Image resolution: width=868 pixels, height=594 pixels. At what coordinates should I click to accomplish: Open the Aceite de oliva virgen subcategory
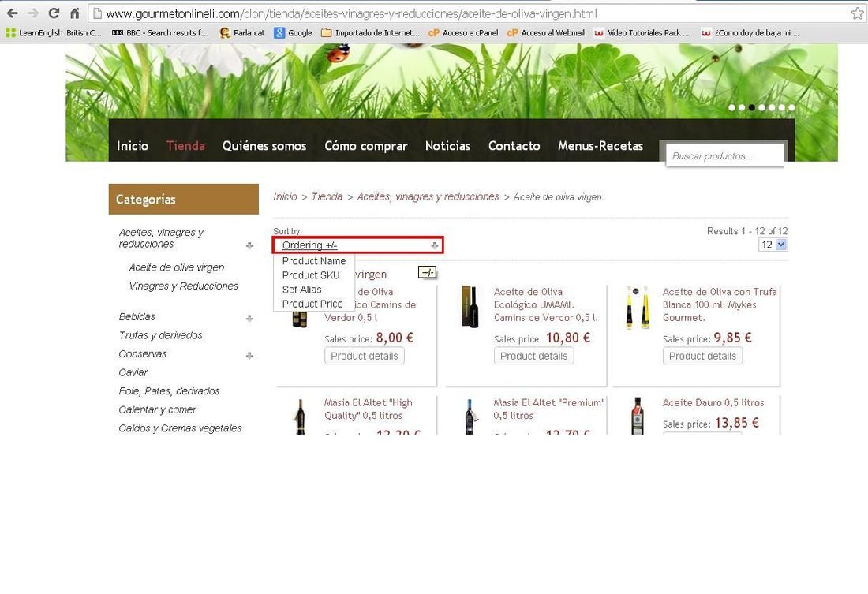click(x=177, y=267)
